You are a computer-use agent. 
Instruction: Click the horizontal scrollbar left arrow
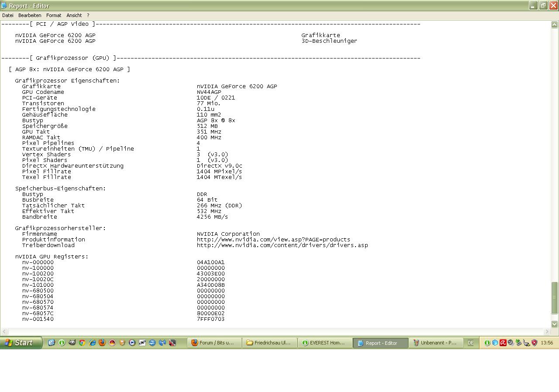[4, 331]
